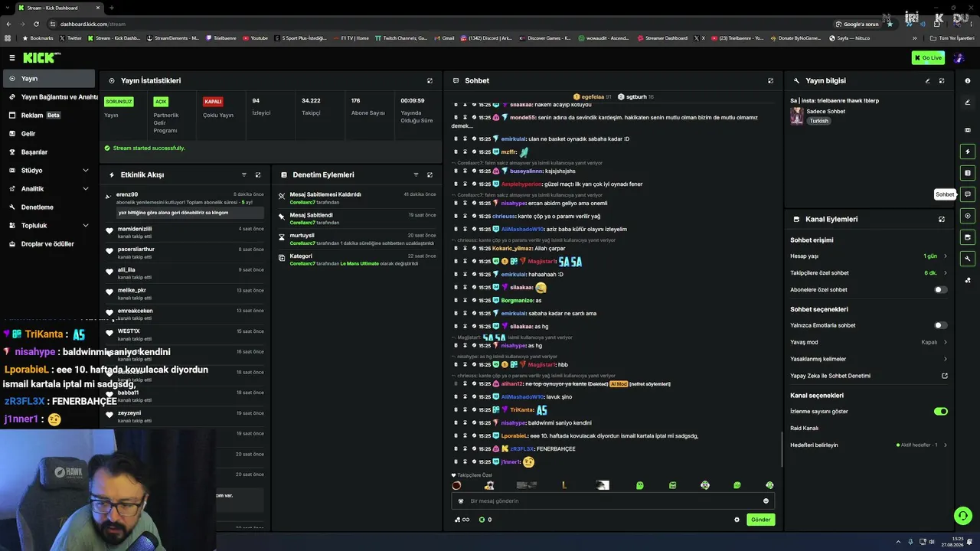Send message with Gönder button
This screenshot has width=980, height=551.
[x=760, y=520]
